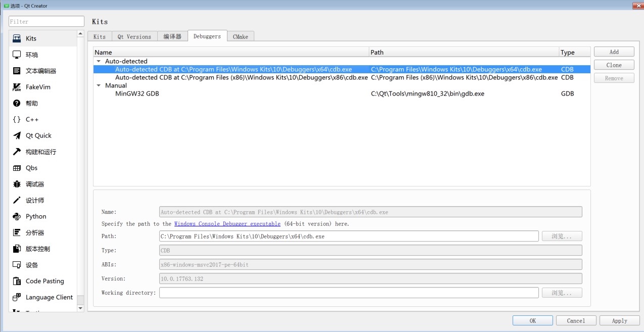Switch to the Qt Versions tab

134,36
